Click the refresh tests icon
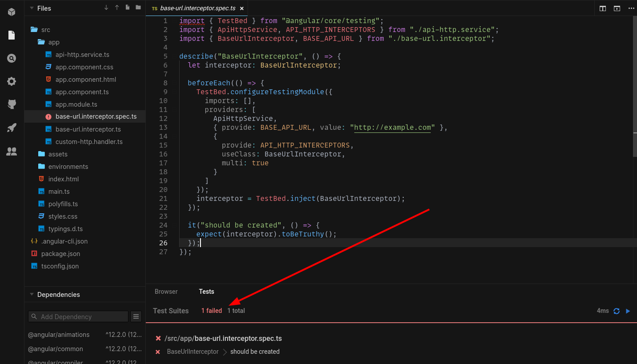 pyautogui.click(x=617, y=311)
